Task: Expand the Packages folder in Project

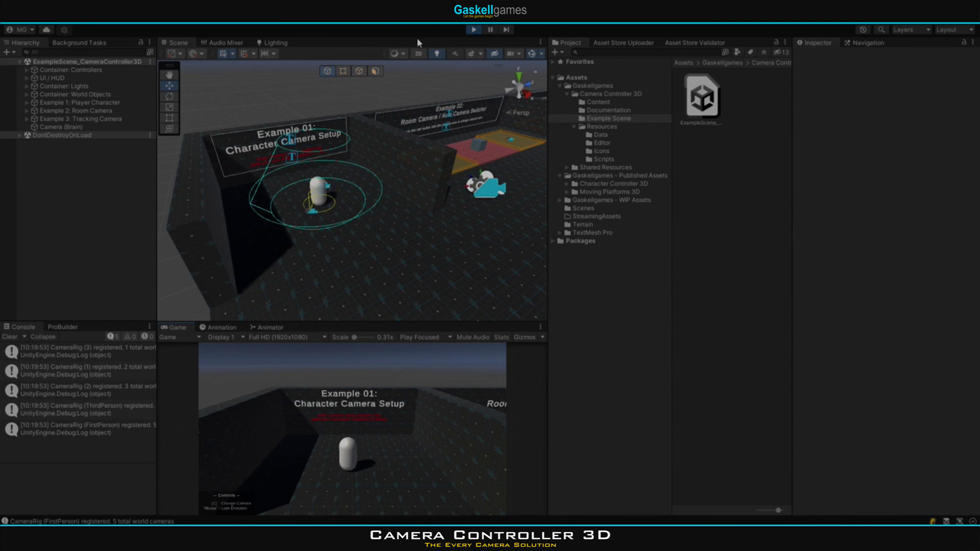Action: tap(553, 241)
